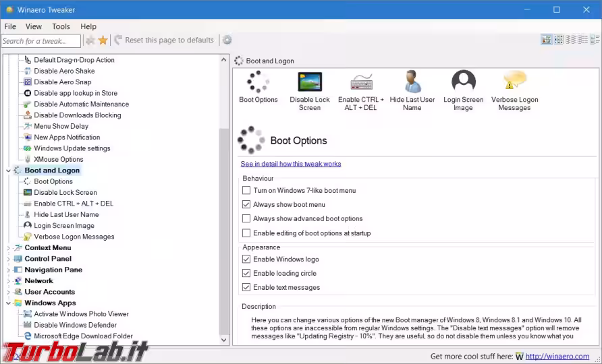Select Menu Show Delay in the tree
602x364 pixels.
coord(61,126)
